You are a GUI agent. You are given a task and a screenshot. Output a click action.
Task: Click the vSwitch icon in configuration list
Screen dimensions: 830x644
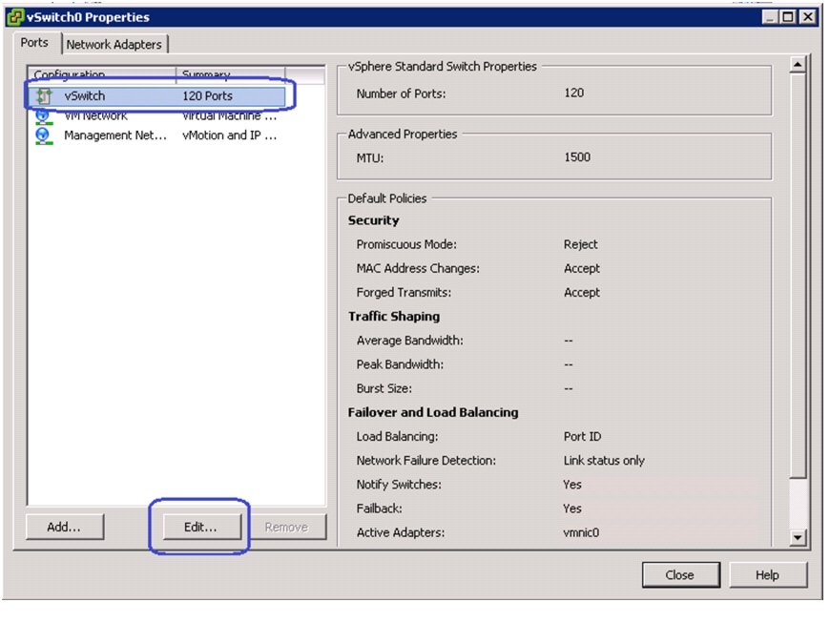pos(44,96)
